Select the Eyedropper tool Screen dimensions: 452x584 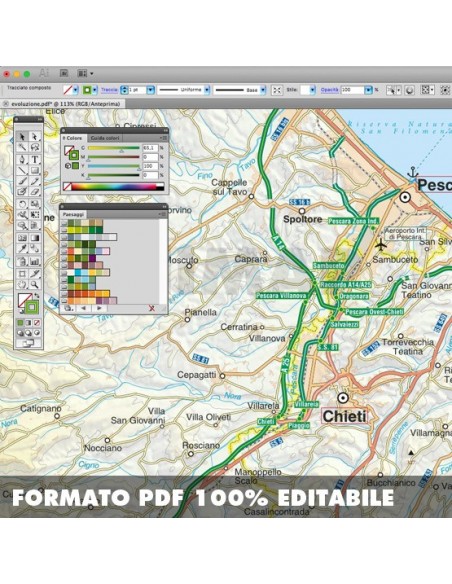click(x=22, y=249)
